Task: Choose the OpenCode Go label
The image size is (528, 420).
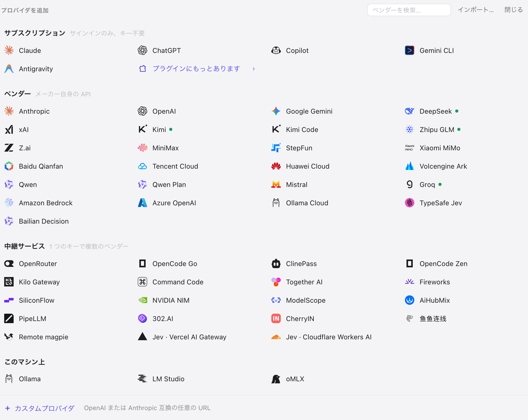Action: pos(175,264)
